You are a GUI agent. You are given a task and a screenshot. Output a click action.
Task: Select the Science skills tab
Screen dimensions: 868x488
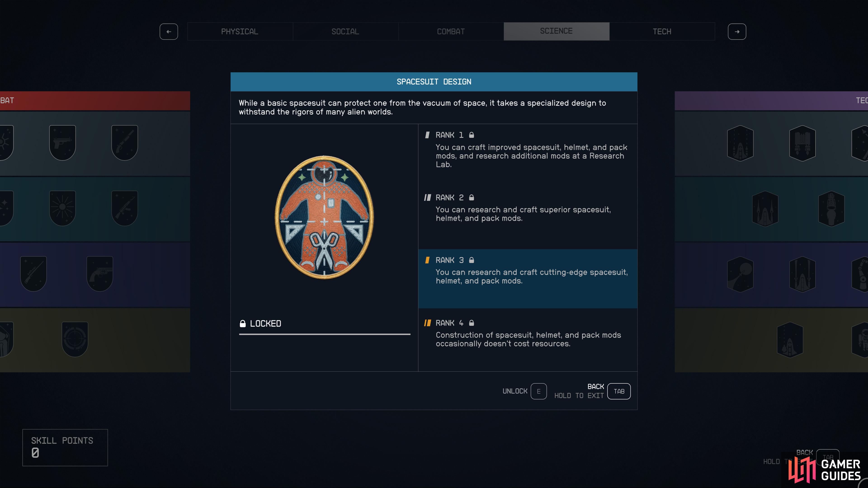pyautogui.click(x=556, y=31)
